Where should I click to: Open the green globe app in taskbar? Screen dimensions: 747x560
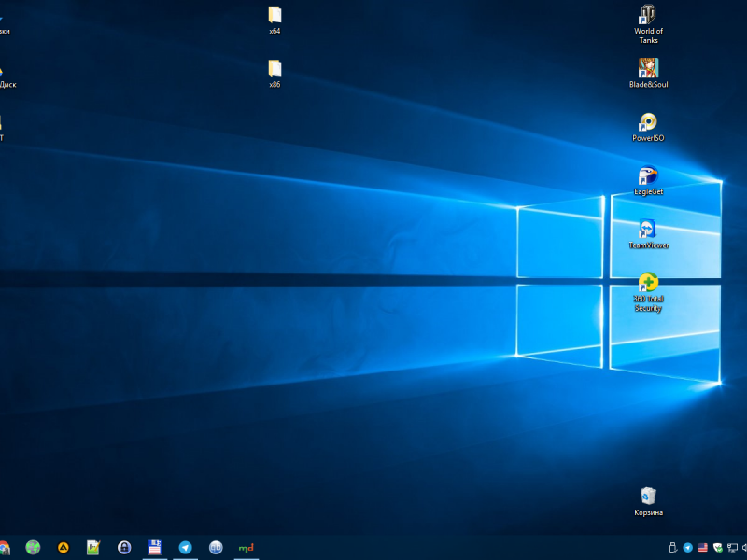click(x=33, y=548)
